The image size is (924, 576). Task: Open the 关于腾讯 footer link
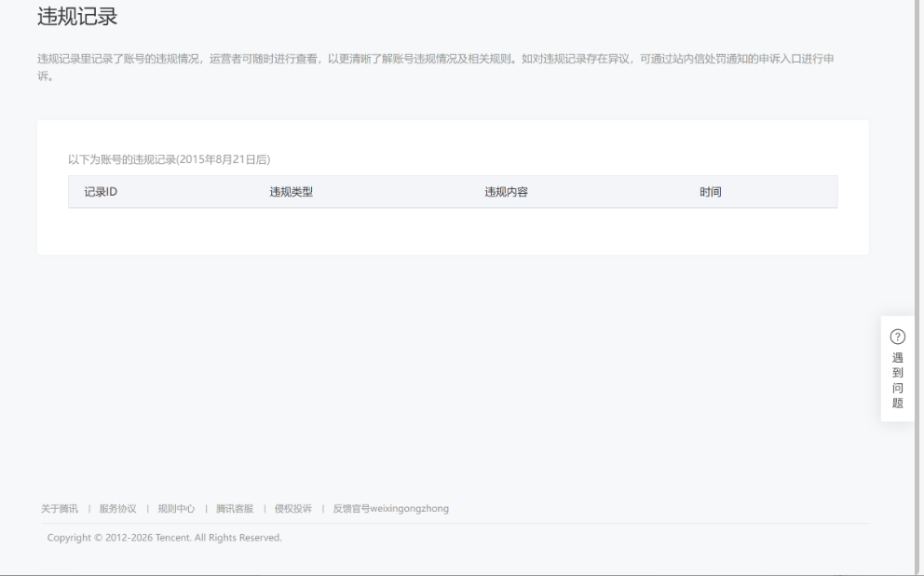[x=60, y=508]
